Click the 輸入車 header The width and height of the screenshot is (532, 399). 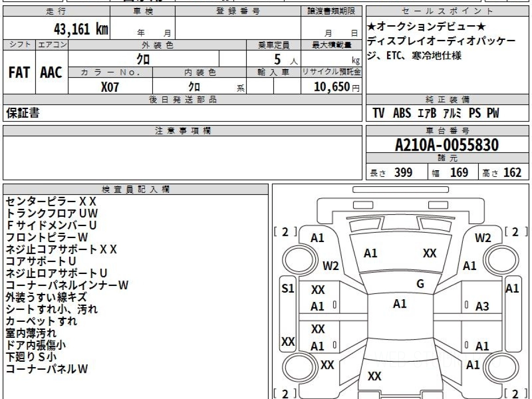[x=274, y=72]
